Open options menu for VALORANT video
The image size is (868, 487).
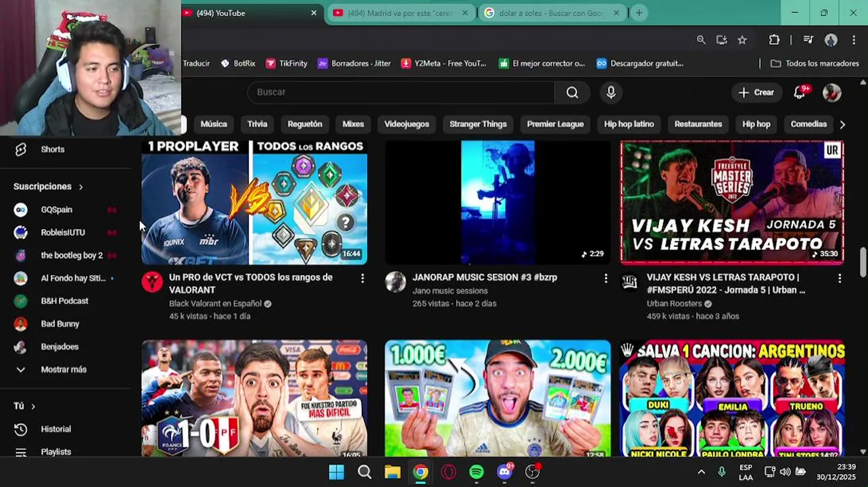click(x=362, y=278)
